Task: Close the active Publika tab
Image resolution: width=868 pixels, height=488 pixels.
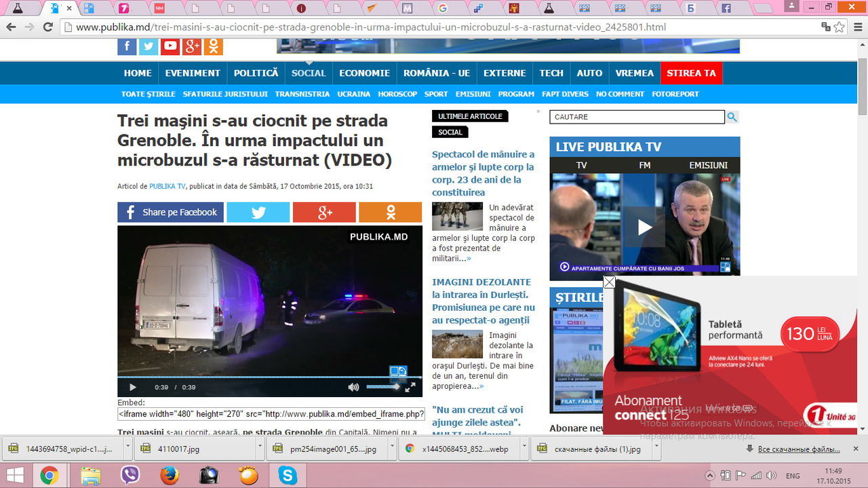Action: pos(69,9)
